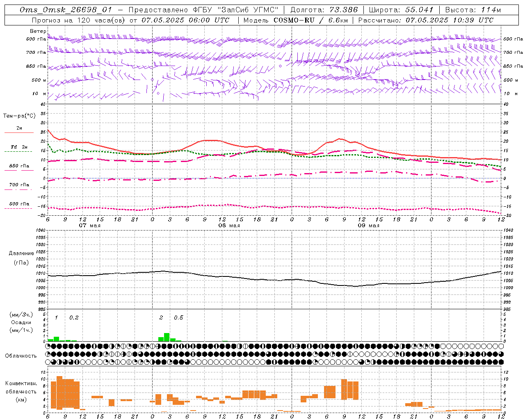
Task: Click the Давление panel label
Action: tap(21, 253)
